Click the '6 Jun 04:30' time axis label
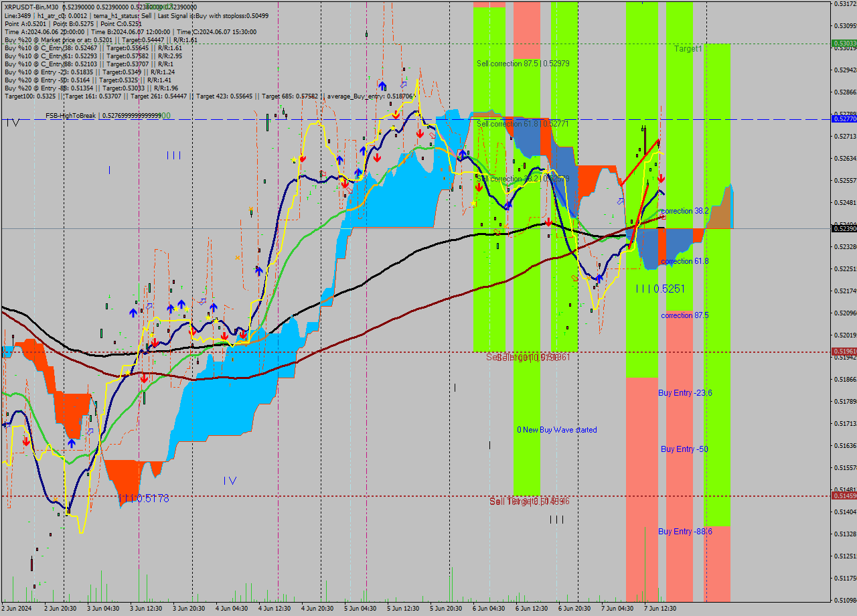The height and width of the screenshot is (616, 857). point(489,609)
